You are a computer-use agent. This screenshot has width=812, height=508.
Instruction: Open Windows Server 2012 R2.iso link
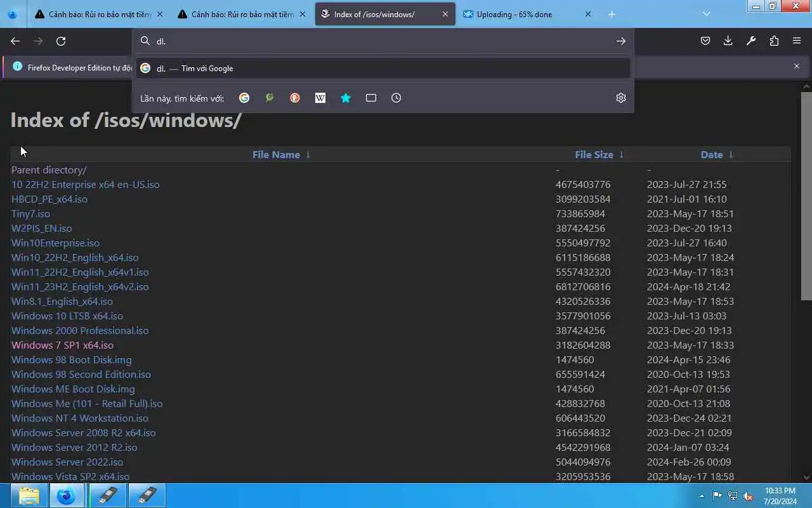(x=74, y=448)
